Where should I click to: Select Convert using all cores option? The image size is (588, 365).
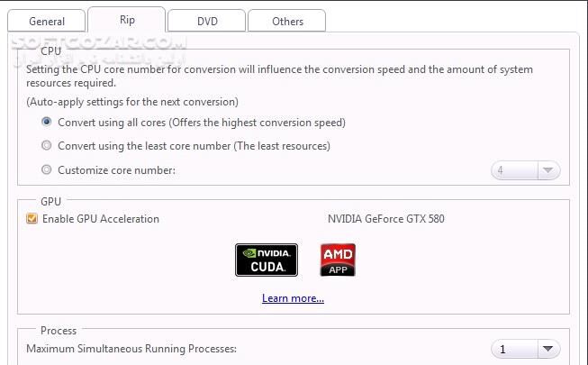coord(47,122)
